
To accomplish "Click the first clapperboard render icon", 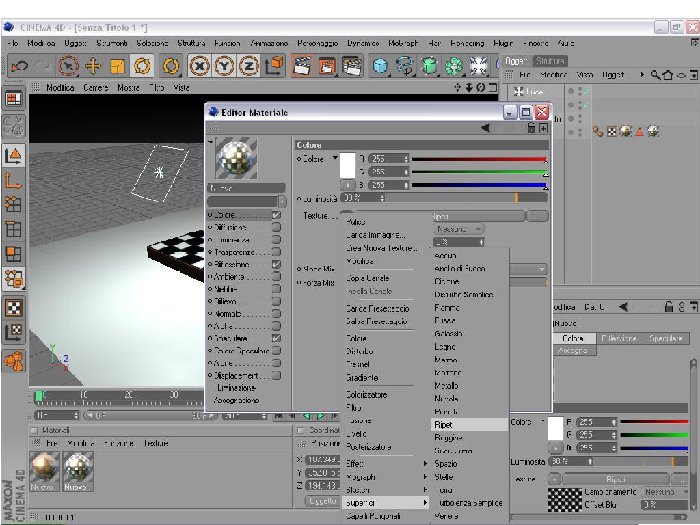I will [302, 67].
